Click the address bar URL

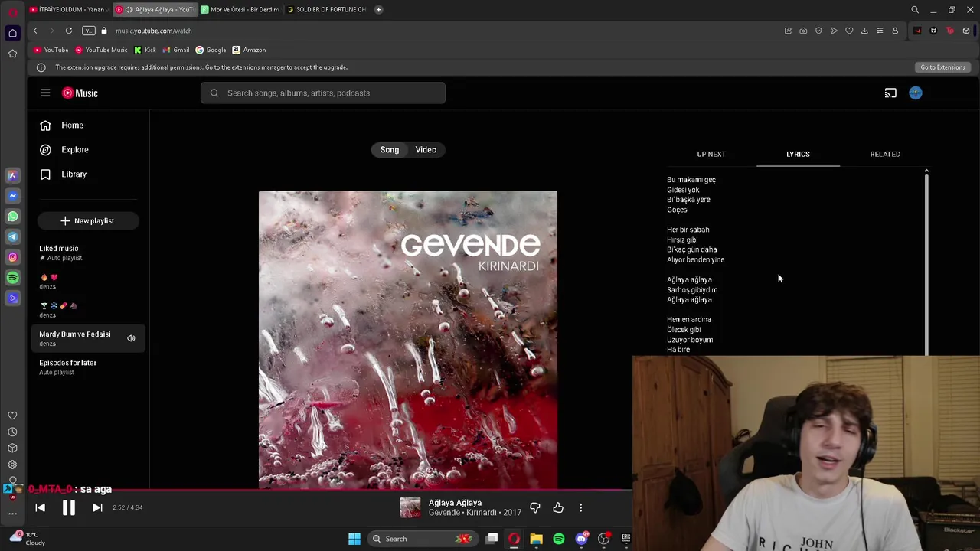click(x=154, y=31)
